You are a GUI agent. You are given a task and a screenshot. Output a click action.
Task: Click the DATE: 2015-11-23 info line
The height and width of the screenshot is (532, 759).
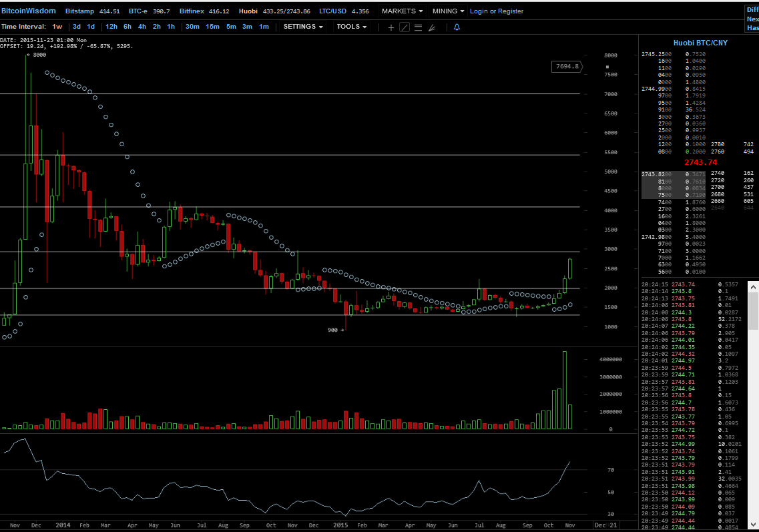coord(43,40)
